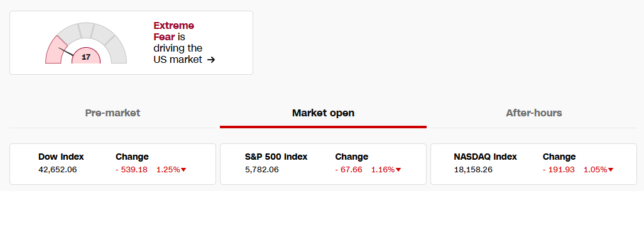644x227 pixels.
Task: Click the Dow change - 539.18
Action: (131, 169)
